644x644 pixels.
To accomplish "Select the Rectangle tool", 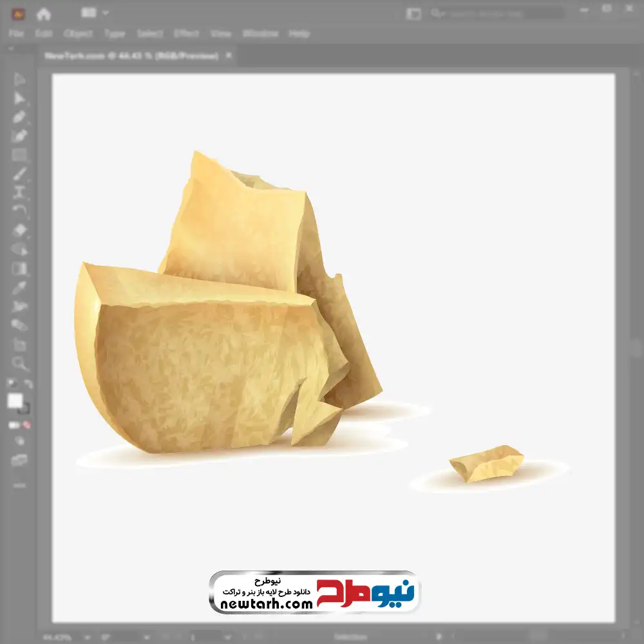I will point(19,155).
